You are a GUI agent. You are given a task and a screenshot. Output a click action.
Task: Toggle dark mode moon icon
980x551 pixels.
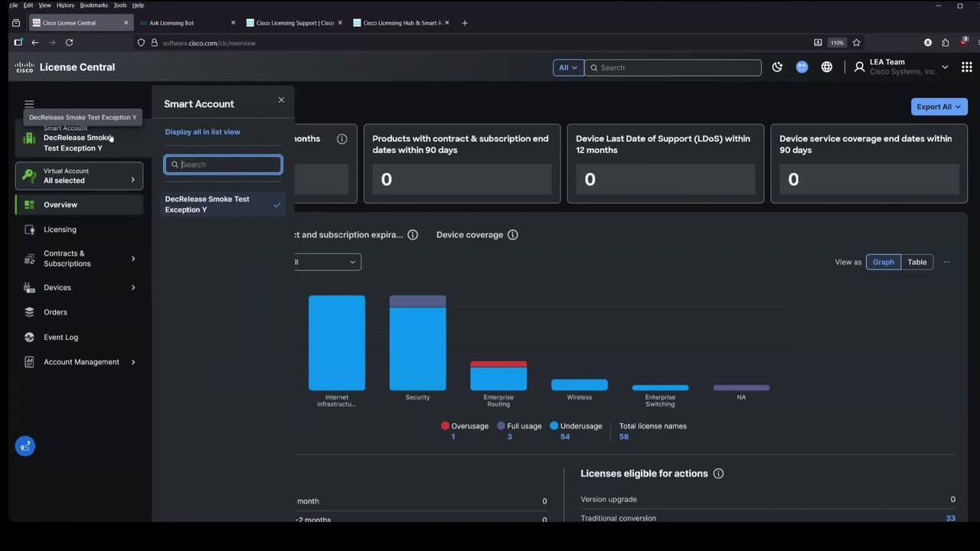point(777,67)
